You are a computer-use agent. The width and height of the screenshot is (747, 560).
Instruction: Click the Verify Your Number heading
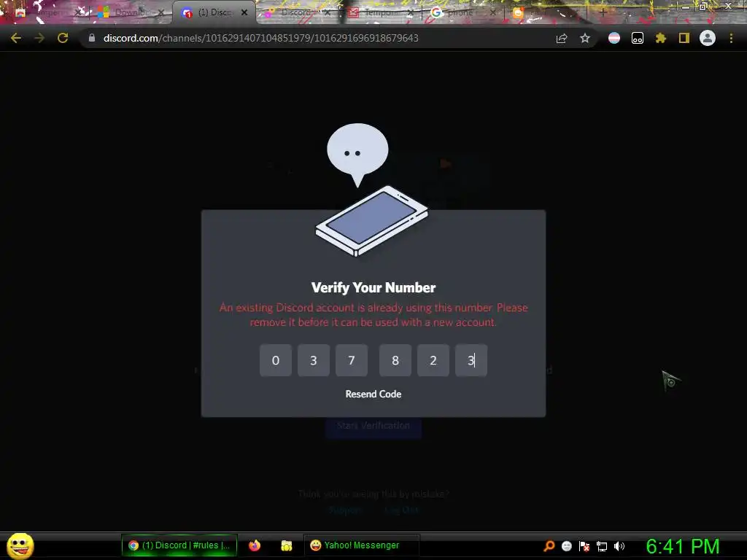tap(373, 287)
